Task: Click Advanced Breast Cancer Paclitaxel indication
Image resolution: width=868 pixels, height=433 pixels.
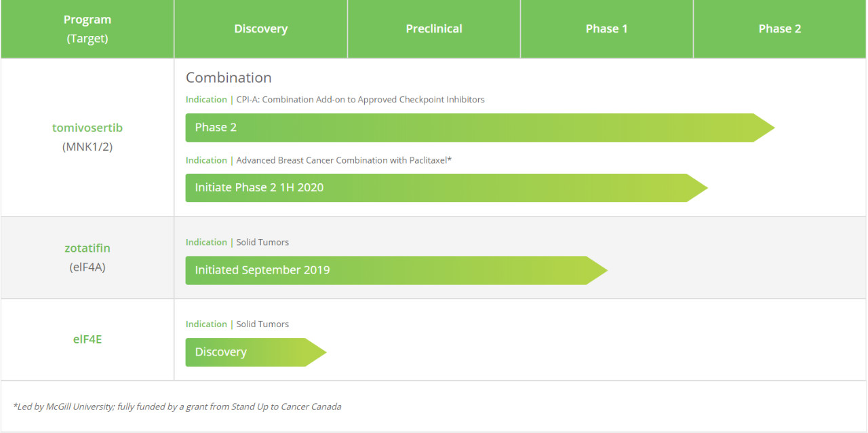Action: (x=344, y=160)
